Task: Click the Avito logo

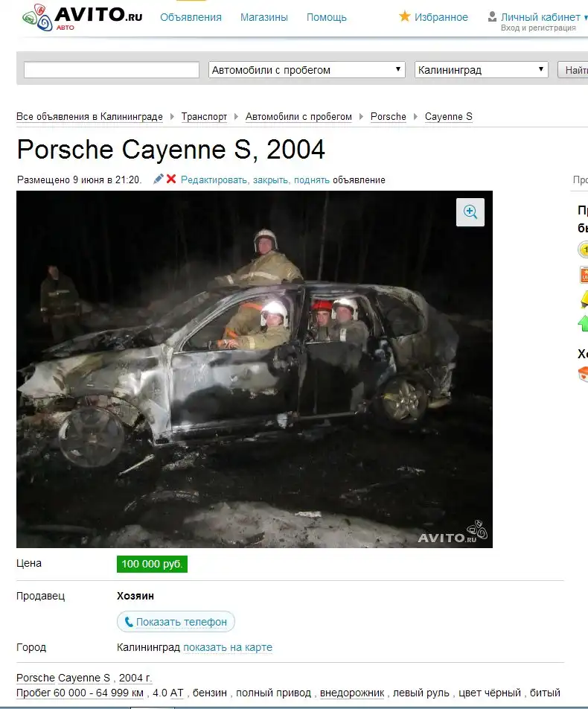Action: pos(82,16)
